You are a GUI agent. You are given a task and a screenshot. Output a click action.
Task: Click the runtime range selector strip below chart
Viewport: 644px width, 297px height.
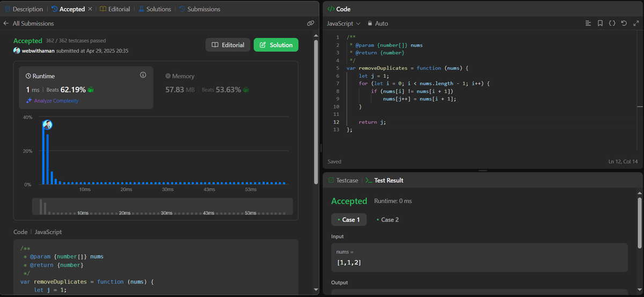[163, 207]
